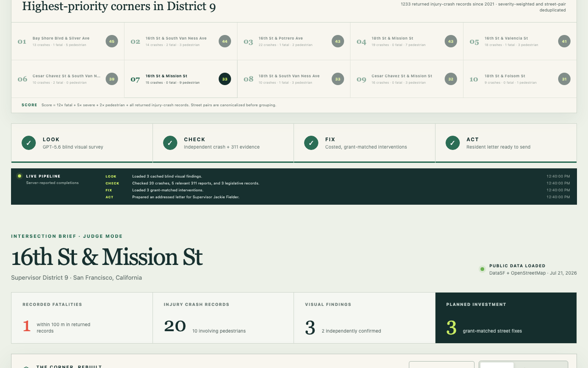Click the ACT step checkmark icon
The width and height of the screenshot is (588, 368).
tap(452, 143)
